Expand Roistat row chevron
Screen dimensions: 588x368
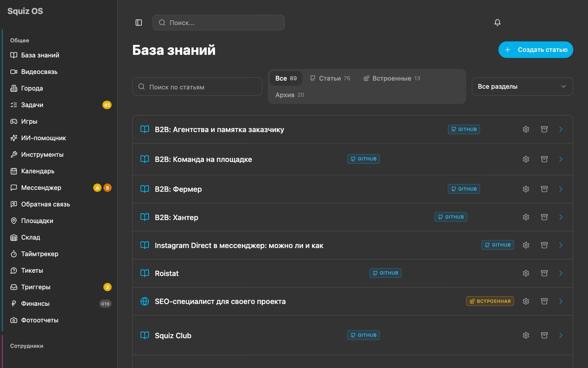pos(561,273)
